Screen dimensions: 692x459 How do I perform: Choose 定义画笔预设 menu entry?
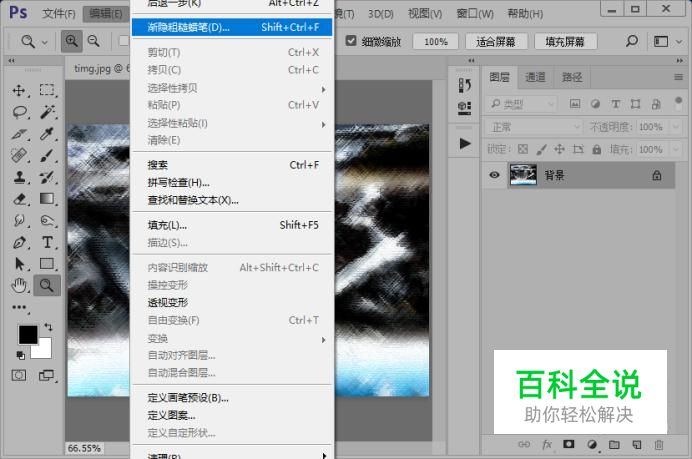pyautogui.click(x=232, y=398)
